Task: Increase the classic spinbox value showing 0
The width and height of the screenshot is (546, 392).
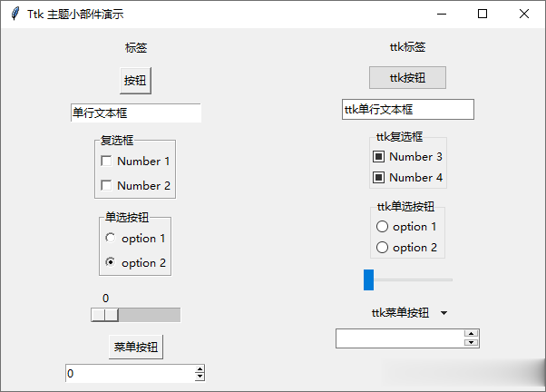Action: click(200, 369)
